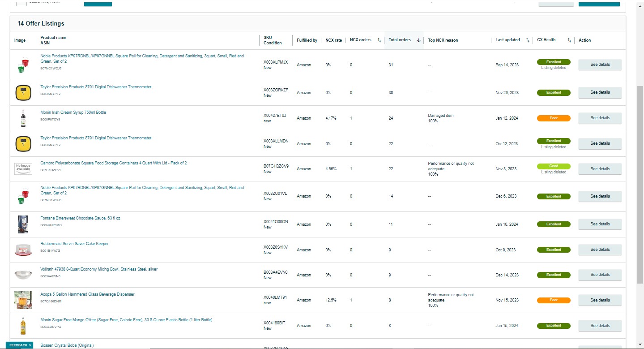See details for Rubbermaid Servin Saver Cake Keeper
Image resolution: width=644 pixels, height=349 pixels.
point(600,250)
